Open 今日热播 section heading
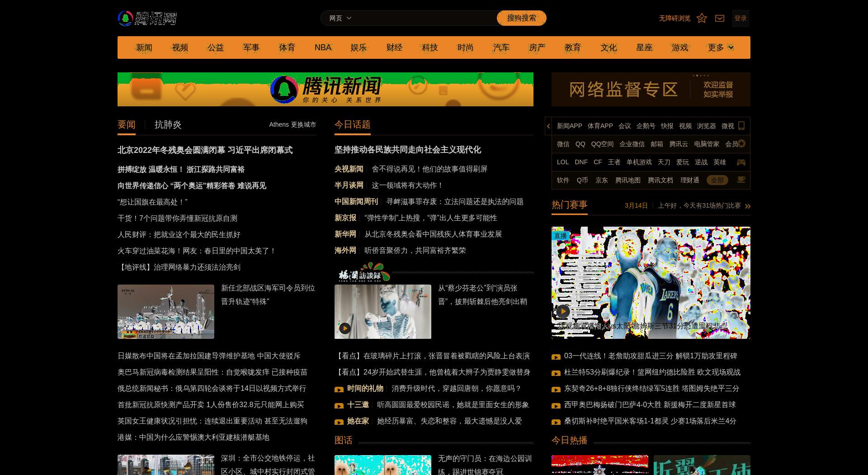This screenshot has width=868, height=475. (570, 440)
